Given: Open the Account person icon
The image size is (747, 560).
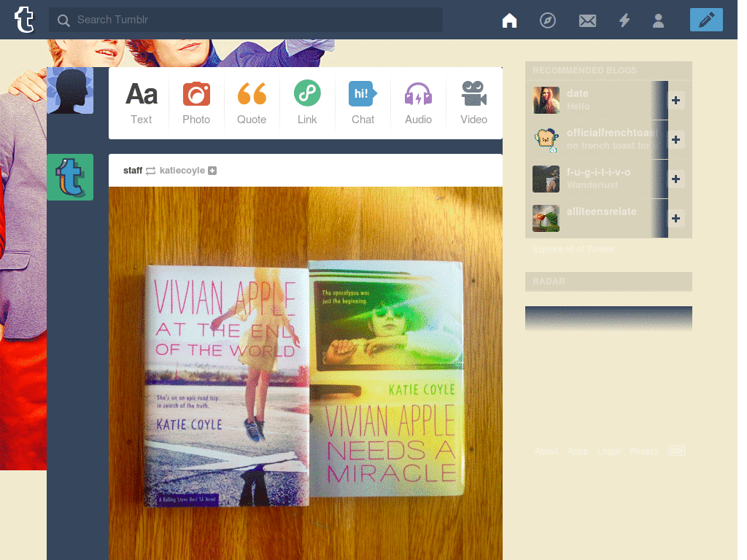Looking at the screenshot, I should tap(658, 20).
